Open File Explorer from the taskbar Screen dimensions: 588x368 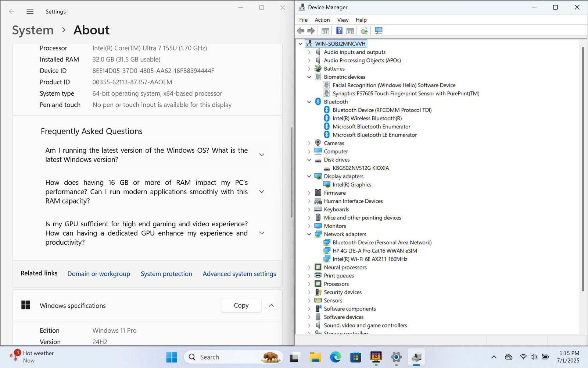point(315,357)
